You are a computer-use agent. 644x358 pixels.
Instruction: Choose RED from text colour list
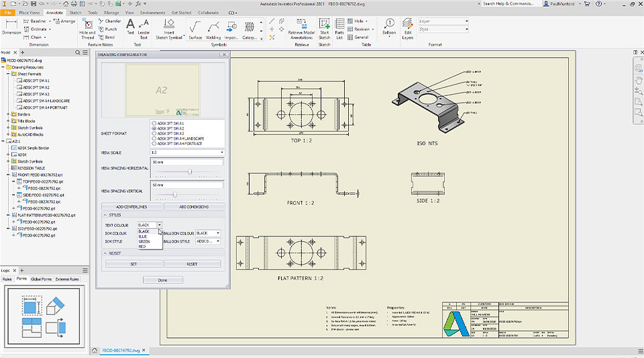point(142,247)
